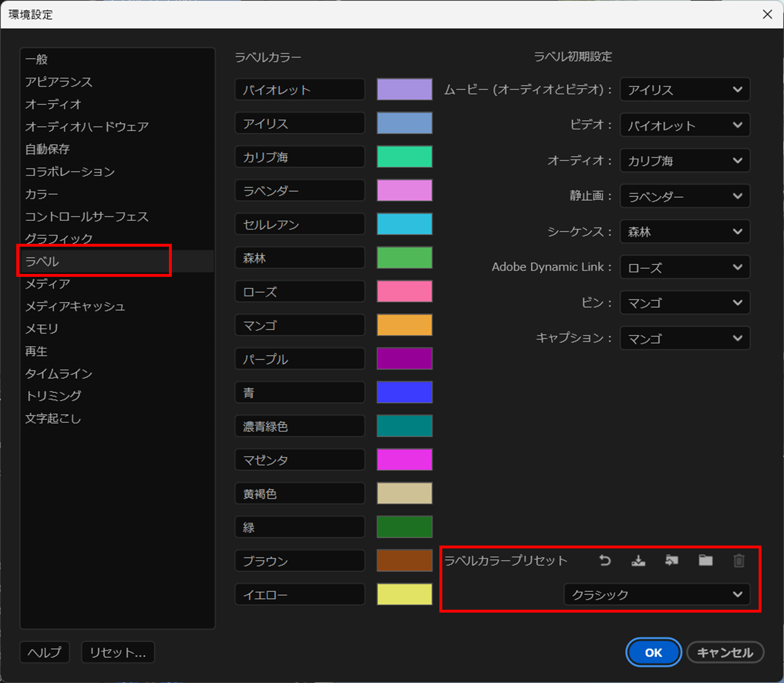The height and width of the screenshot is (683, 784).
Task: Open the シーケンス label dropdown
Action: (684, 232)
